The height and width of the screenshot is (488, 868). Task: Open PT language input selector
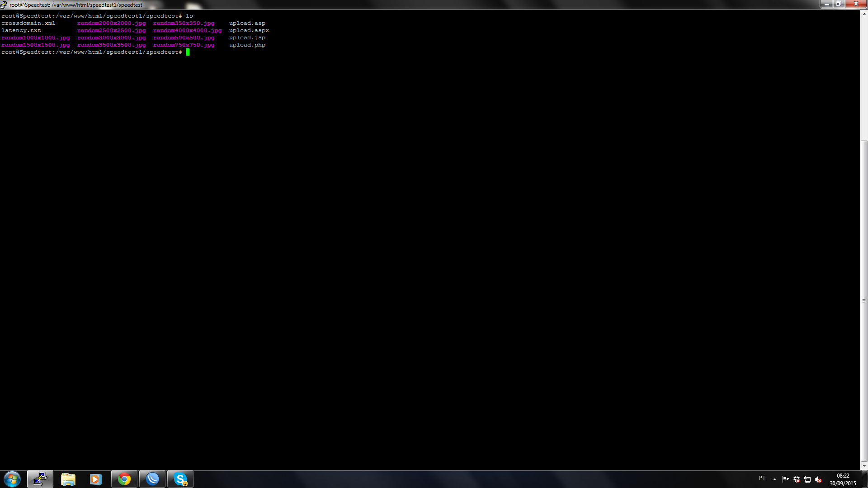pos(762,478)
